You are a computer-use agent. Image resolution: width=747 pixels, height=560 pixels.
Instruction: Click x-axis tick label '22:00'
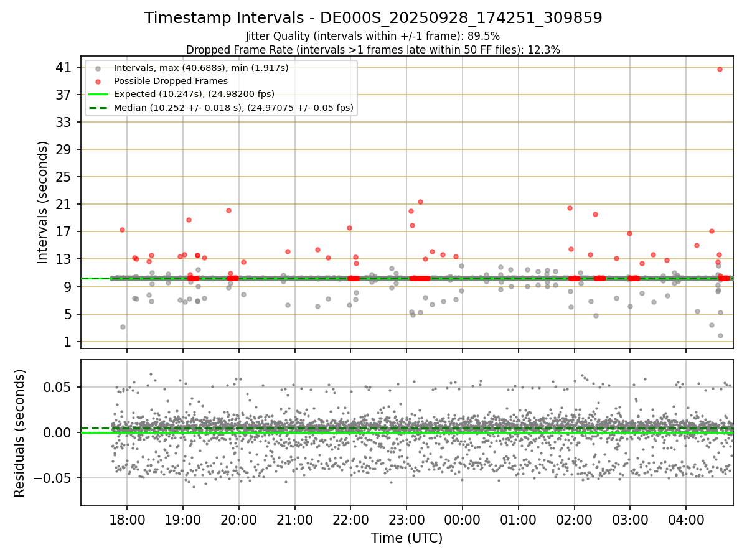coord(350,519)
